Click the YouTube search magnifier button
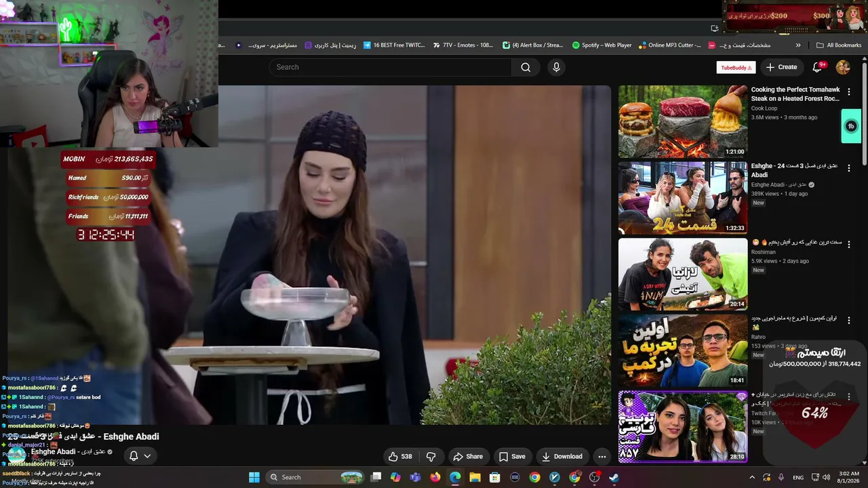868x488 pixels. [526, 67]
